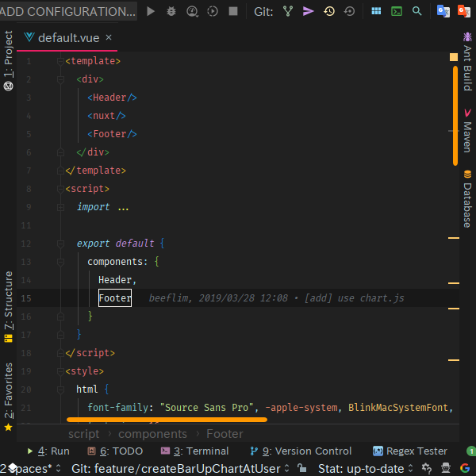
Task: Open the 9: Version Control tool window
Action: (301, 451)
